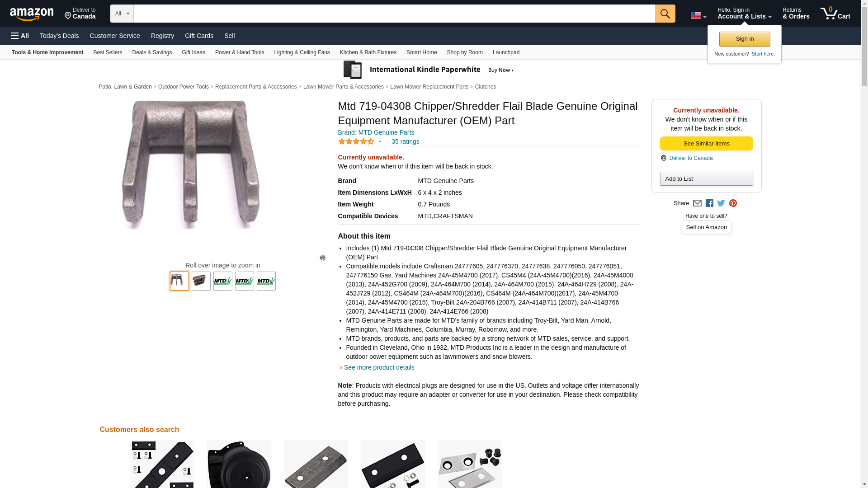868x488 pixels.
Task: Share on Pinterest icon
Action: click(x=733, y=203)
